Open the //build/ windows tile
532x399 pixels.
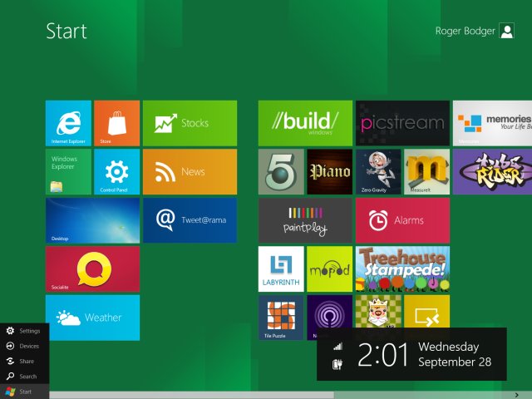tap(305, 123)
